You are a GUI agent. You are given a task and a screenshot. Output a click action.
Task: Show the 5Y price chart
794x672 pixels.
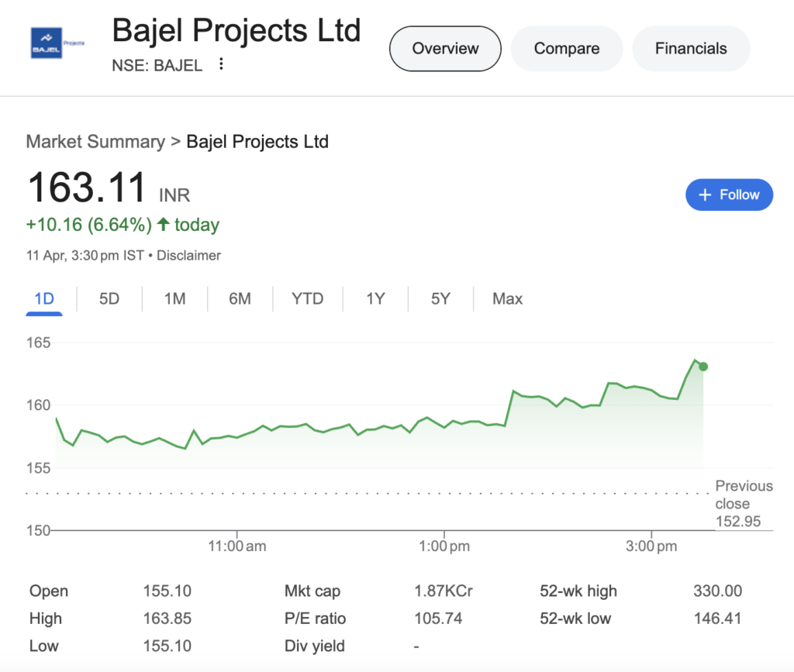(440, 298)
